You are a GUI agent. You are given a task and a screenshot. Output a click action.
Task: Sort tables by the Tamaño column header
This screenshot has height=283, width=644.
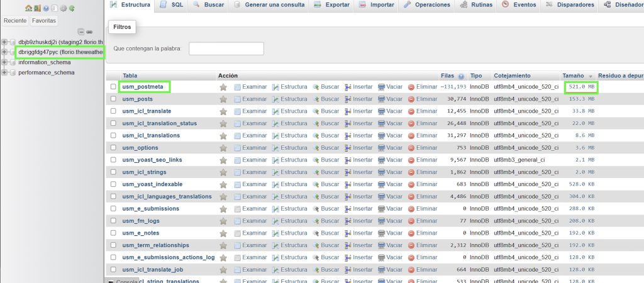(x=572, y=75)
